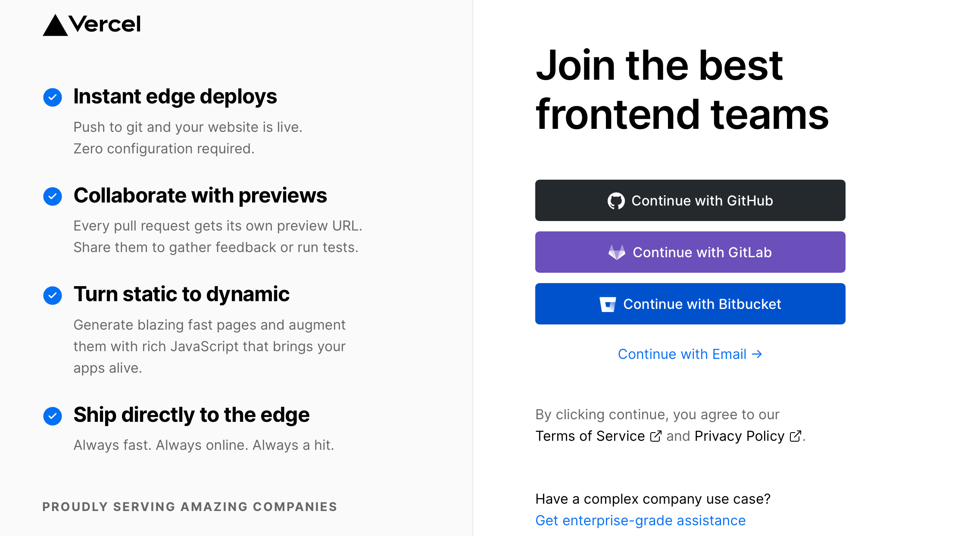Click the Terms of Service external-link icon

click(x=655, y=436)
